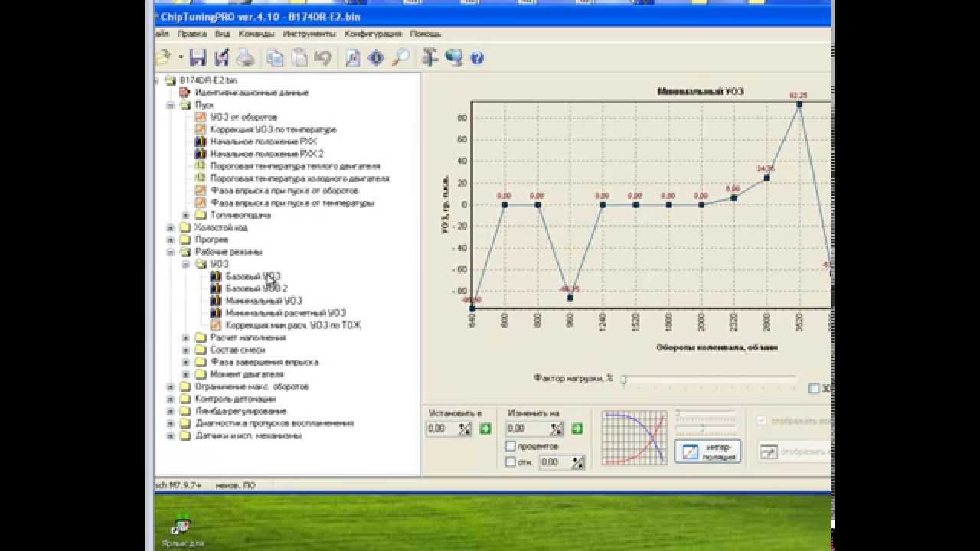Open dropdown arrow beside the open-file icon
The width and height of the screenshot is (980, 551).
pos(181,57)
